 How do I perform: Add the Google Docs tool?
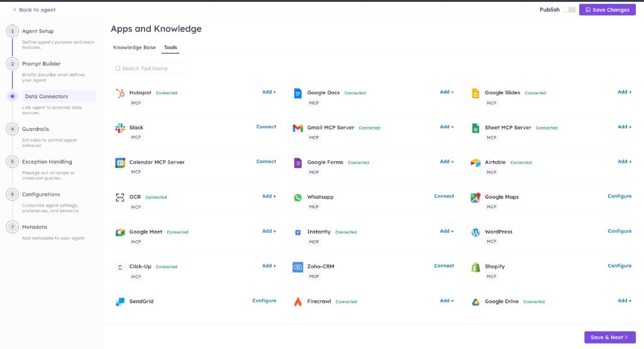(447, 92)
